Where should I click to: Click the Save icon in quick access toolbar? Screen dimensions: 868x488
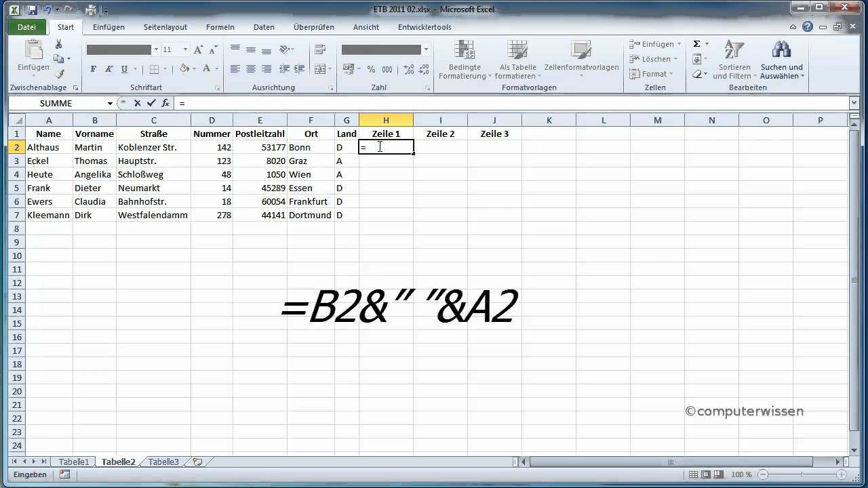pyautogui.click(x=32, y=9)
